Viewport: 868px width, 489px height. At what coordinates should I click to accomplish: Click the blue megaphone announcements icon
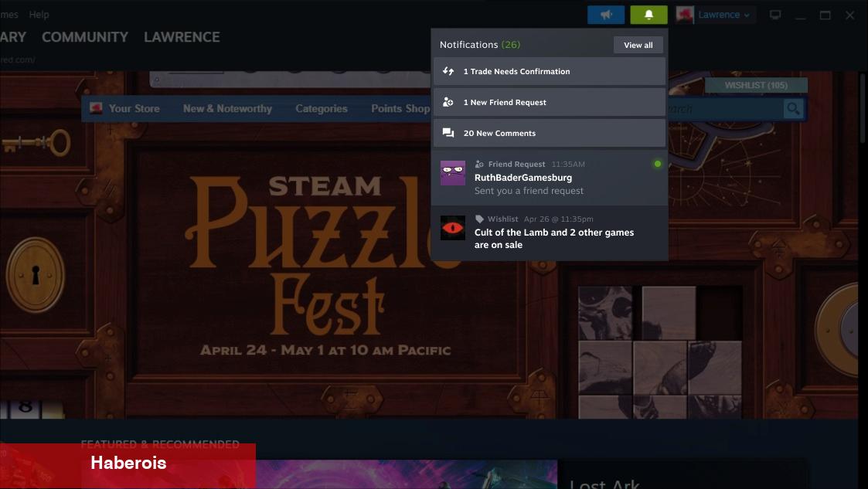pos(606,15)
